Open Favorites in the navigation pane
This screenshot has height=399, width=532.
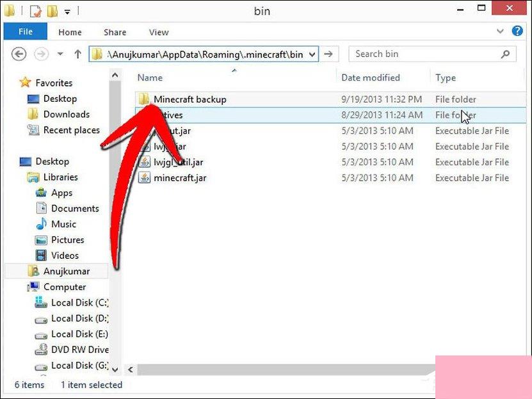coord(54,83)
